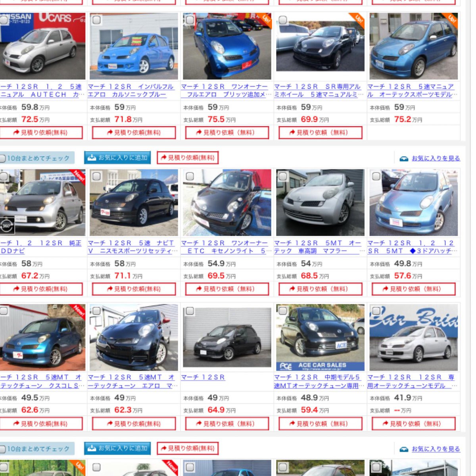476x476 pixels.
Task: Open マーチ12SR SR専用アルミホイール listing link
Action: [319, 90]
